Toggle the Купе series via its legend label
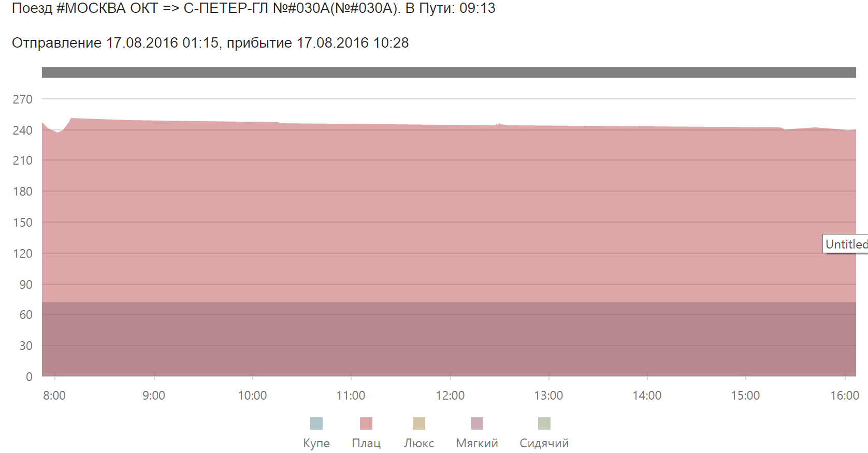868x453 pixels. point(316,443)
